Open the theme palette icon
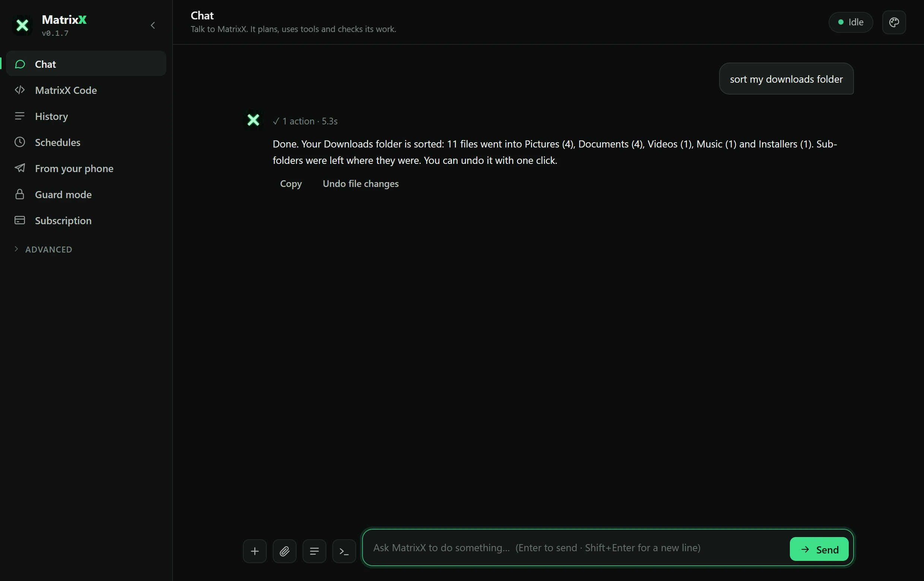This screenshot has width=924, height=581. (x=894, y=22)
